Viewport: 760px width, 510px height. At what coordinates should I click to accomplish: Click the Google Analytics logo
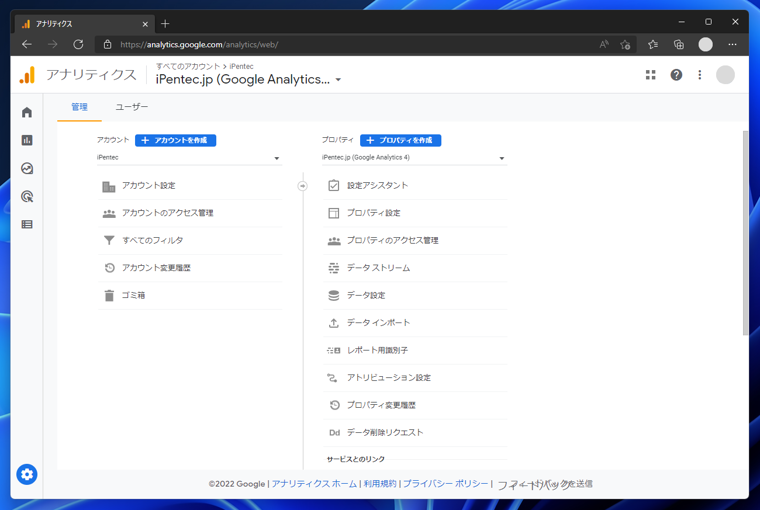coord(28,75)
